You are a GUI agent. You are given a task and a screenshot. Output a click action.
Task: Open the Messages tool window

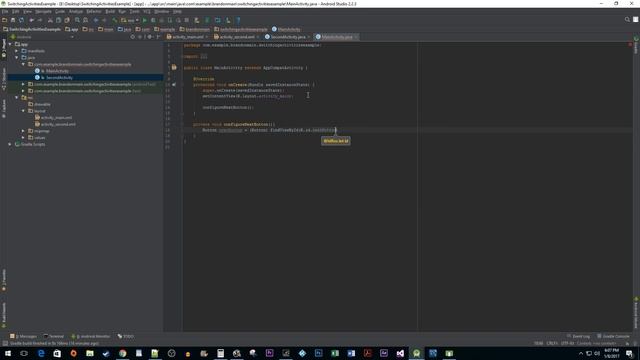23,336
